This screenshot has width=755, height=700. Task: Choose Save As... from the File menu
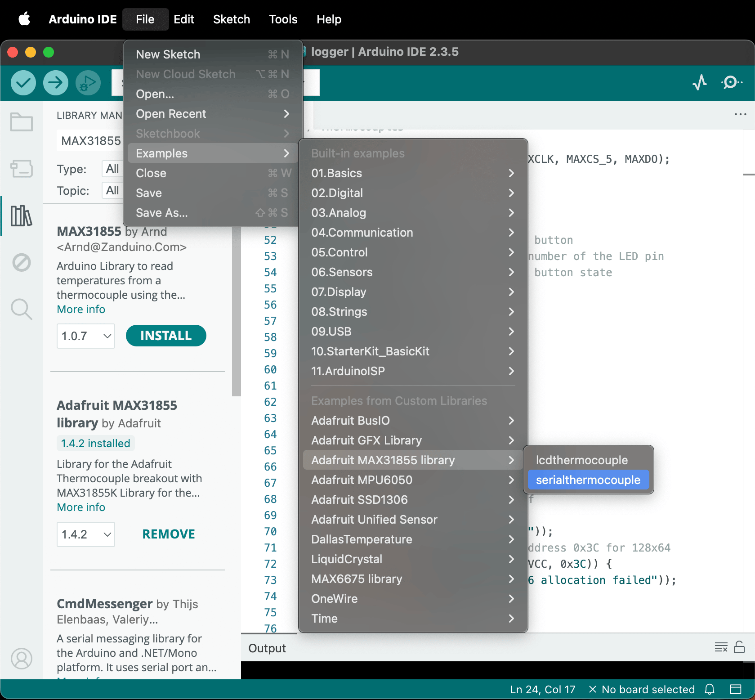coord(213,213)
